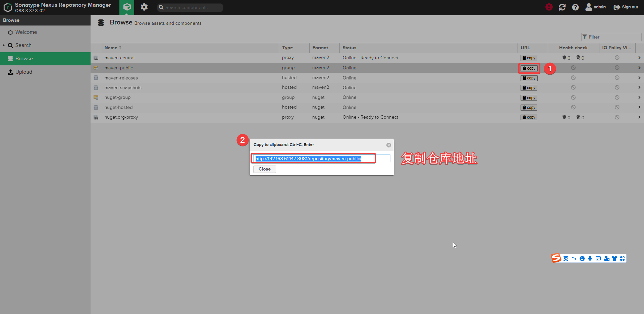Refresh the view with the refresh icon

[562, 7]
